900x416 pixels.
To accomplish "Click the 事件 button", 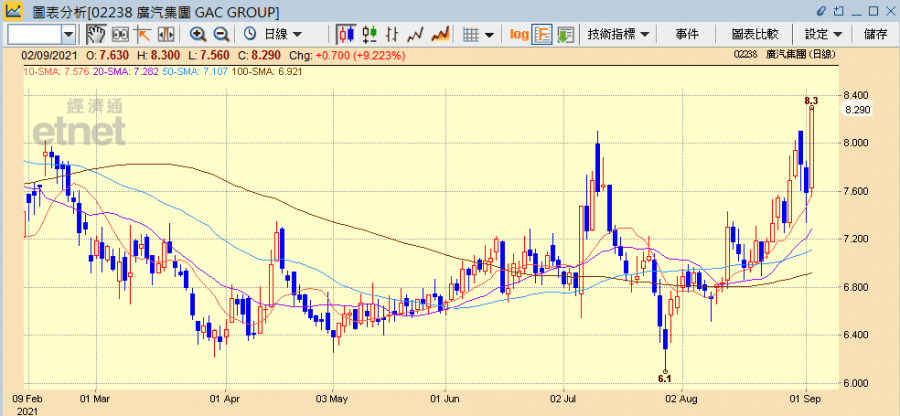I will (x=687, y=34).
